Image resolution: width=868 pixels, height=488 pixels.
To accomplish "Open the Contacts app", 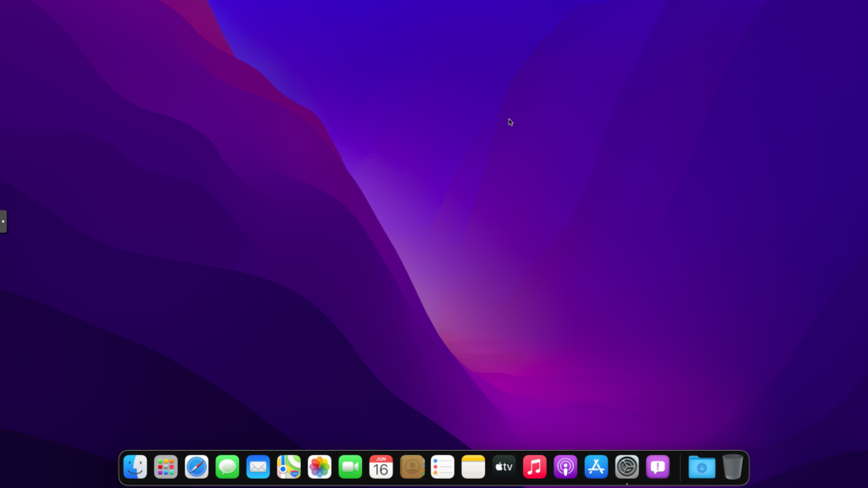I will [x=412, y=467].
